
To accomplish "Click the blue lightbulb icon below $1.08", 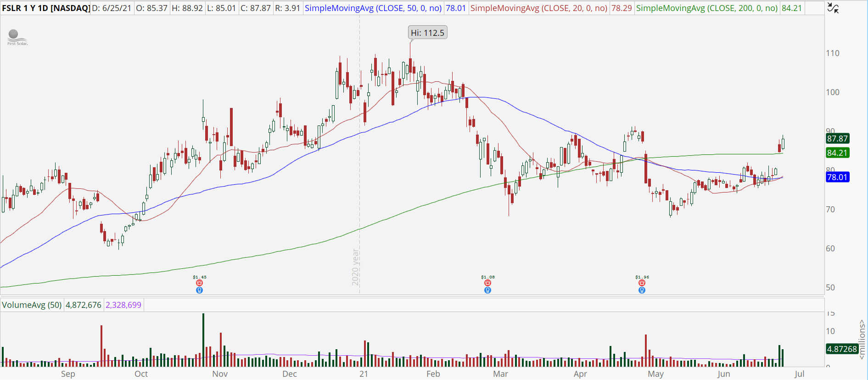I will tap(487, 290).
